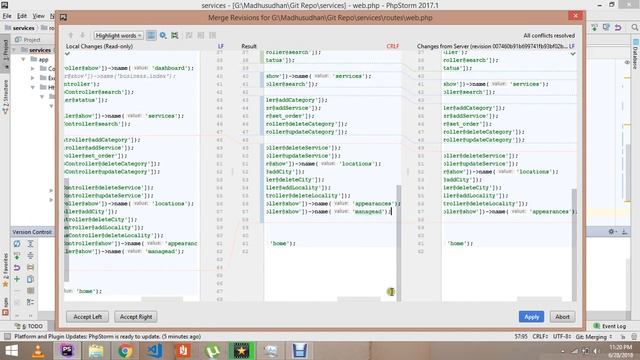This screenshot has height=360, width=640.
Task: Click the apply non-conflicting changes icon
Action: click(x=189, y=36)
